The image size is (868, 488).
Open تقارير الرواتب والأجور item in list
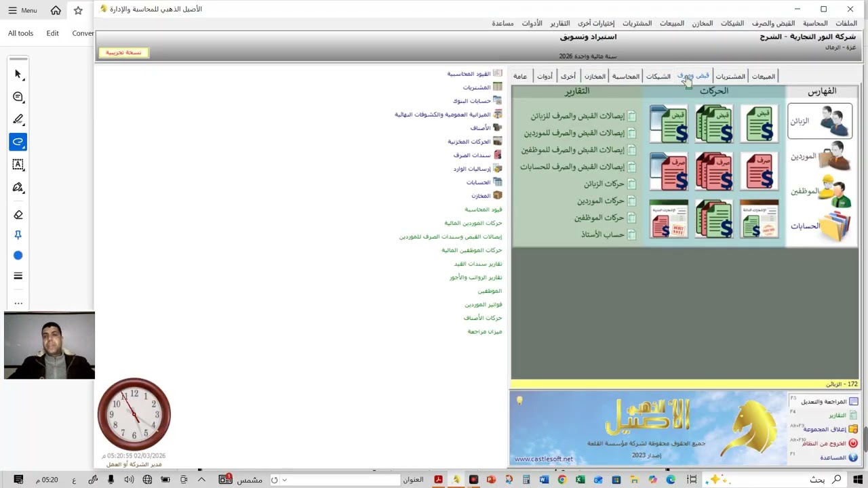475,277
